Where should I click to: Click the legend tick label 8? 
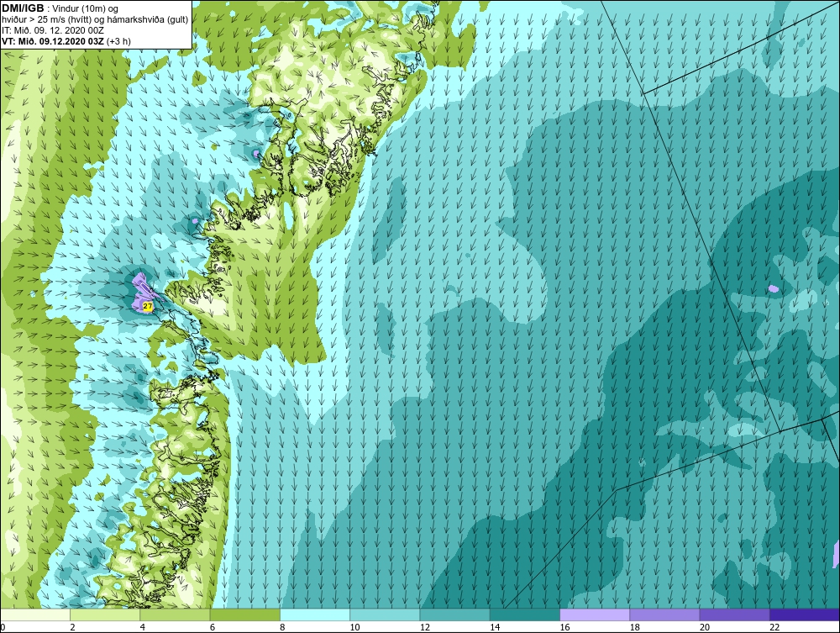(x=282, y=628)
